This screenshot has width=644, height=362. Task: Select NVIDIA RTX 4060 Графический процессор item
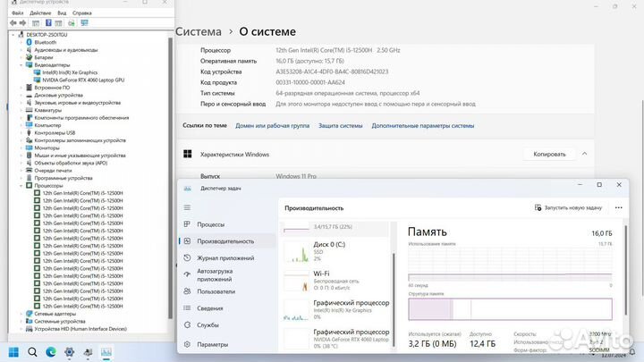335,339
